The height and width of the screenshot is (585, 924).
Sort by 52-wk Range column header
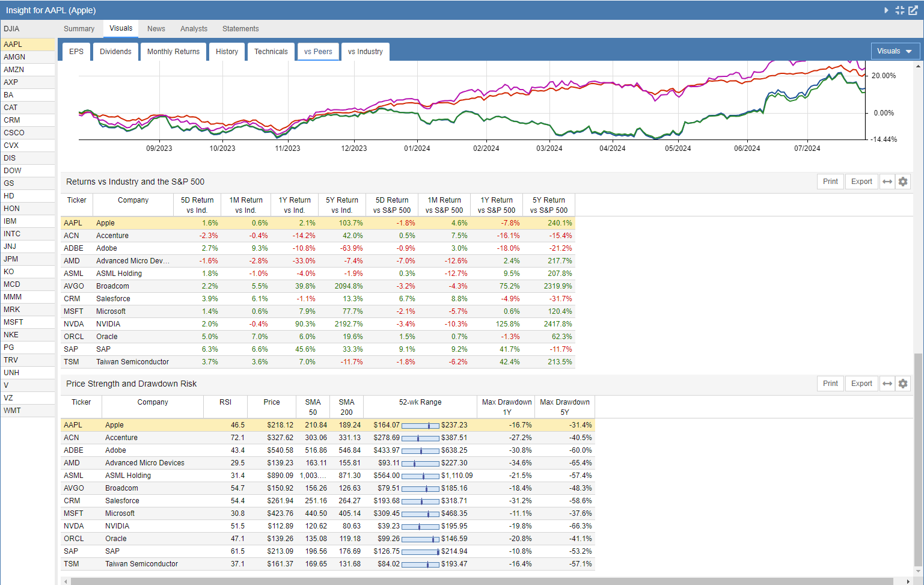click(420, 407)
